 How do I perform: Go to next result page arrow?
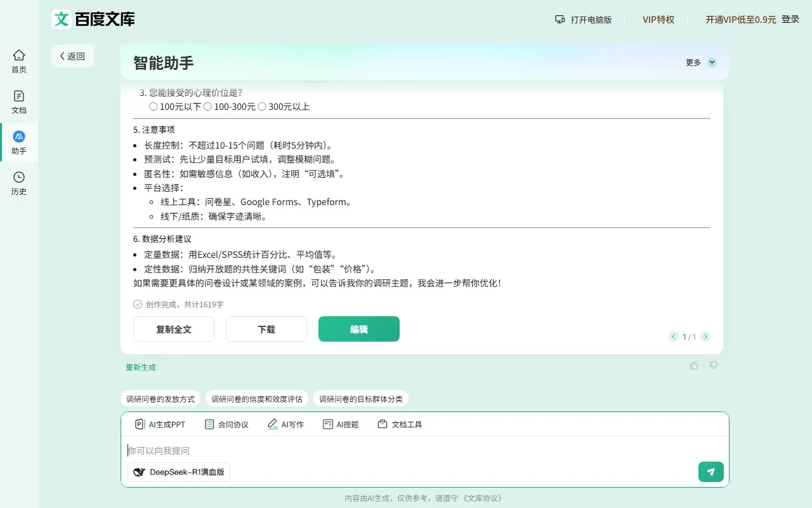pos(705,337)
